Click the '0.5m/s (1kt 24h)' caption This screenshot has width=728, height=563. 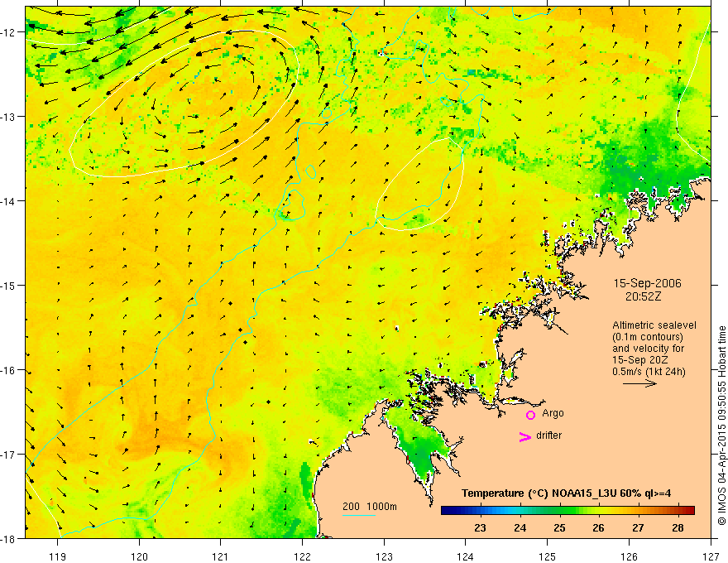pyautogui.click(x=649, y=372)
